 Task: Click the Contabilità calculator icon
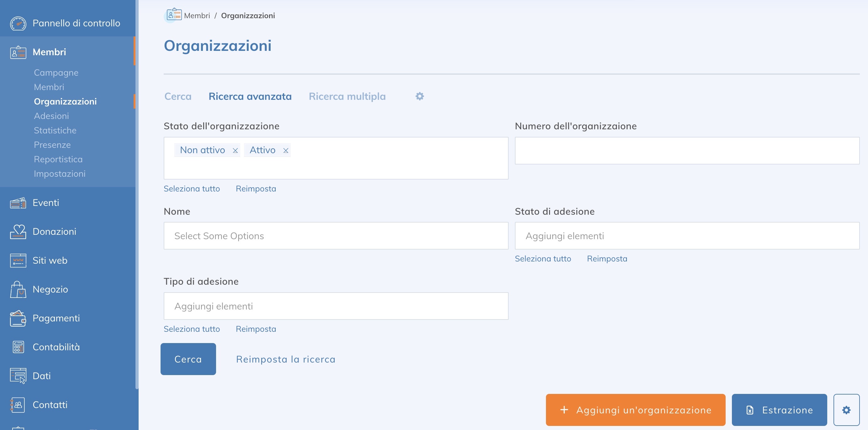click(18, 347)
